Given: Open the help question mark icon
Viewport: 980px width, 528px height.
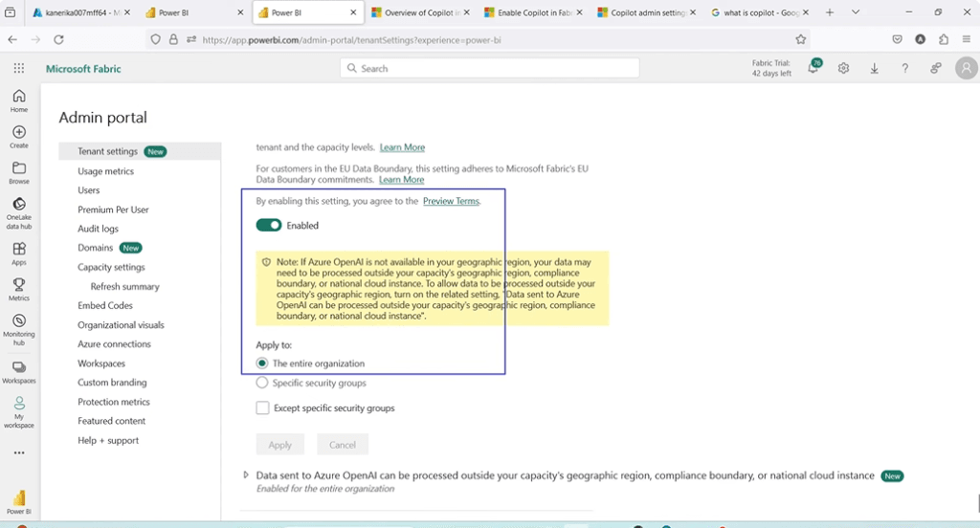Looking at the screenshot, I should click(x=904, y=68).
